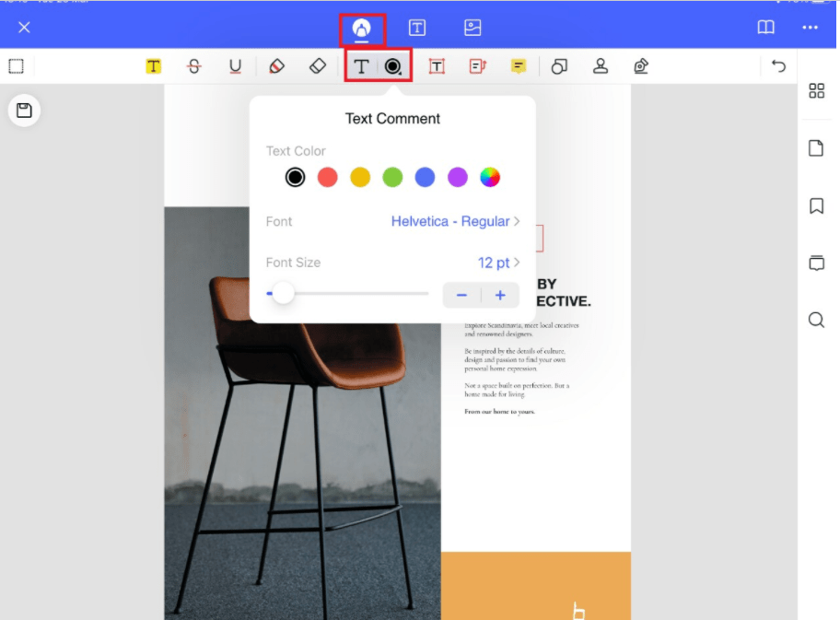Screen dimensions: 840x620
Task: Choose the strikethrough annotation tool
Action: (x=193, y=66)
